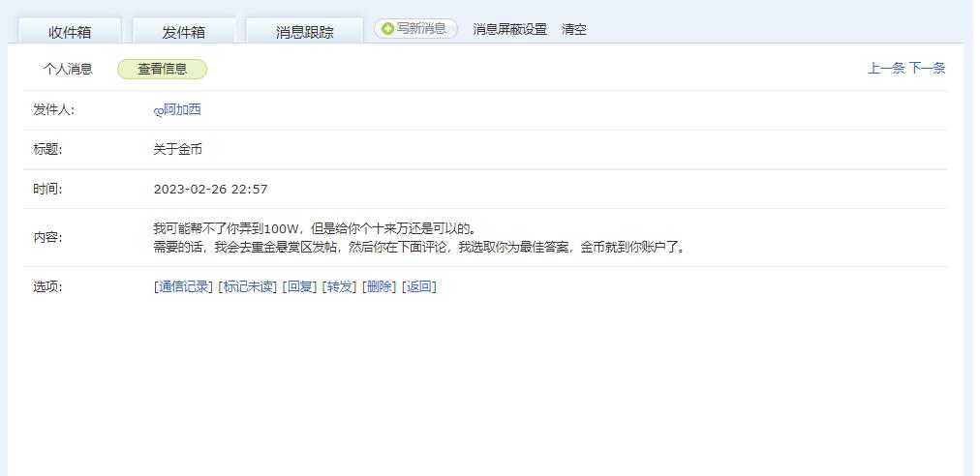Click the green plus icon for new message

pos(387,29)
